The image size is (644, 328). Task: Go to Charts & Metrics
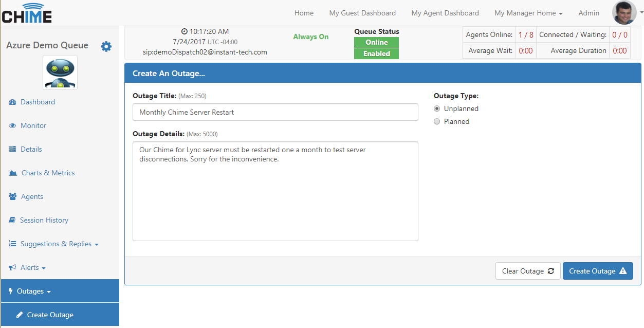click(48, 173)
